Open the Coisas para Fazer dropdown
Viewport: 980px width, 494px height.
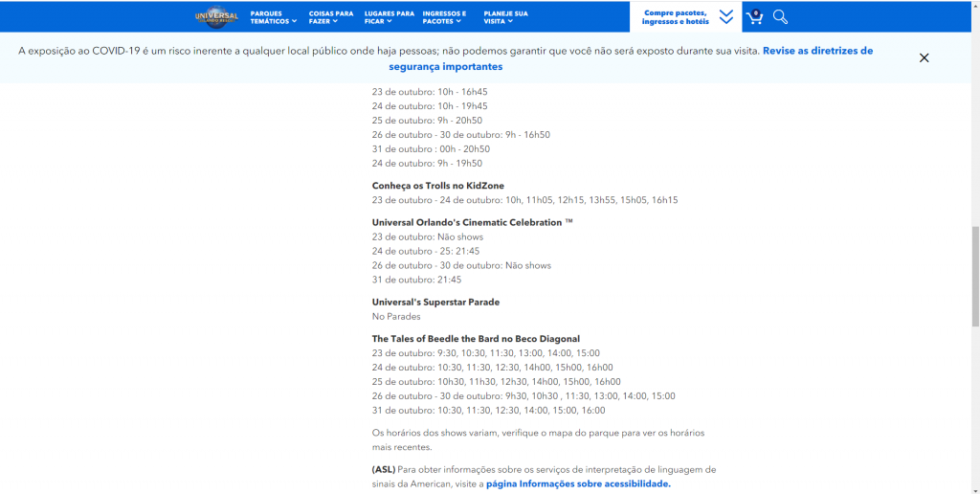tap(330, 17)
